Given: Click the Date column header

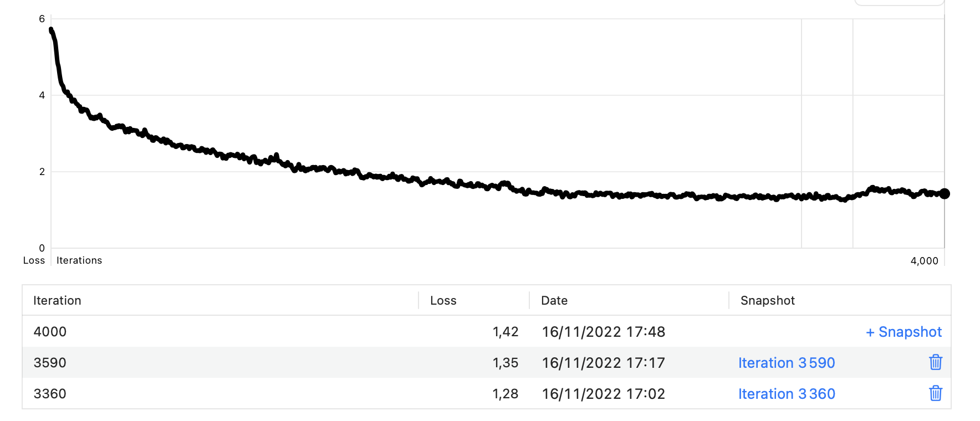Looking at the screenshot, I should coord(554,300).
